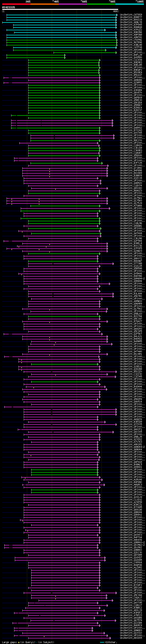Open the UniRef100_C1BLM6 hit label
This screenshot has width=146, height=644.
coord(131,223)
